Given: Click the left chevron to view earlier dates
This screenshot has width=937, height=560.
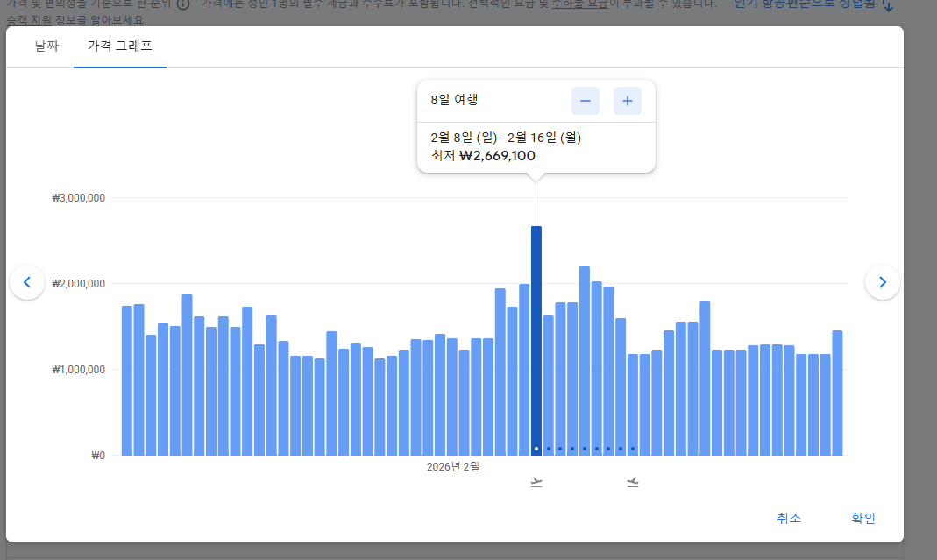Looking at the screenshot, I should 27,281.
